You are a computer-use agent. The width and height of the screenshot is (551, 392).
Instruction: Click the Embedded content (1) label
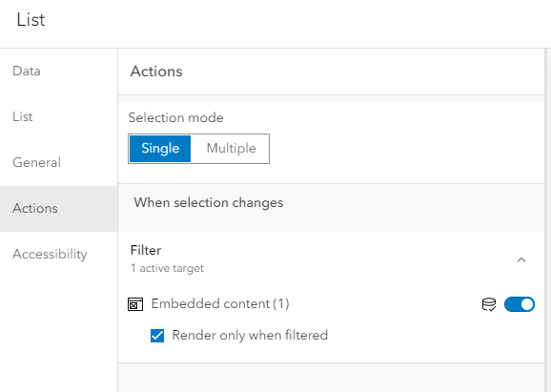[x=220, y=303]
